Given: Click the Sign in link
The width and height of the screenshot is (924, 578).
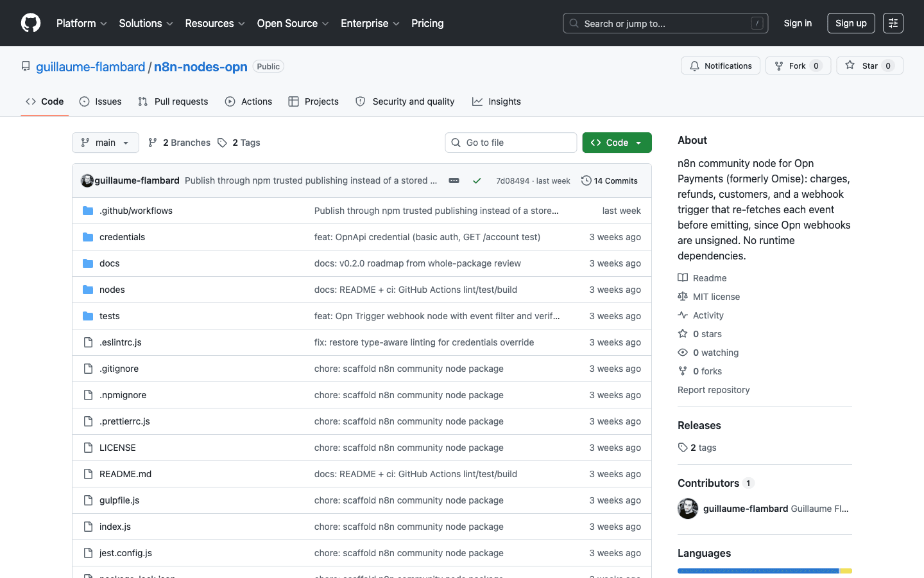Looking at the screenshot, I should click(x=798, y=23).
